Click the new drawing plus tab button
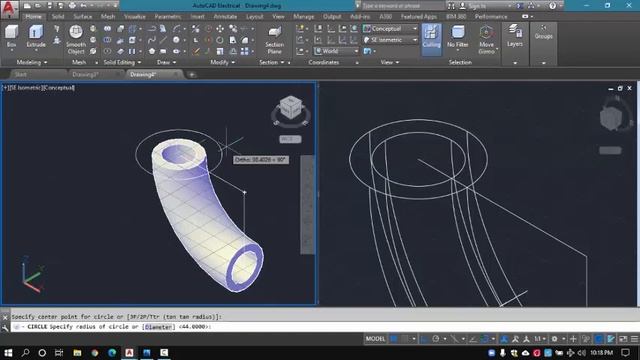640x360 pixels. pos(191,74)
